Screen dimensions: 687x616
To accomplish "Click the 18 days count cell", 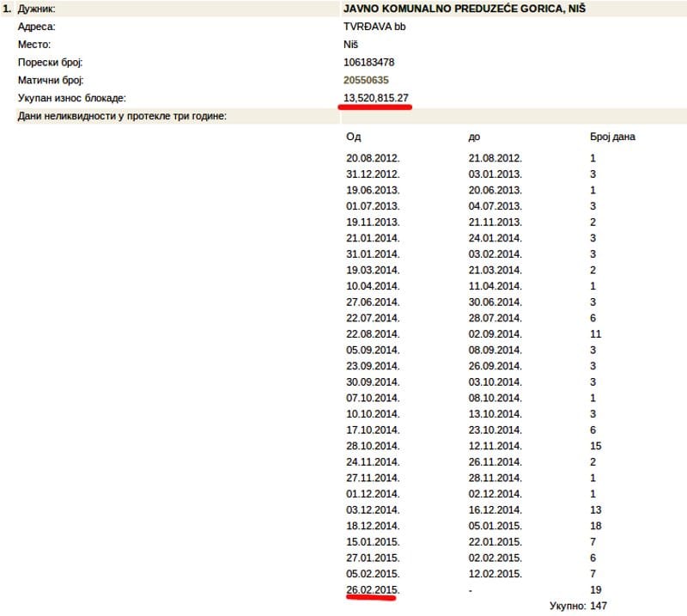I will [x=595, y=526].
